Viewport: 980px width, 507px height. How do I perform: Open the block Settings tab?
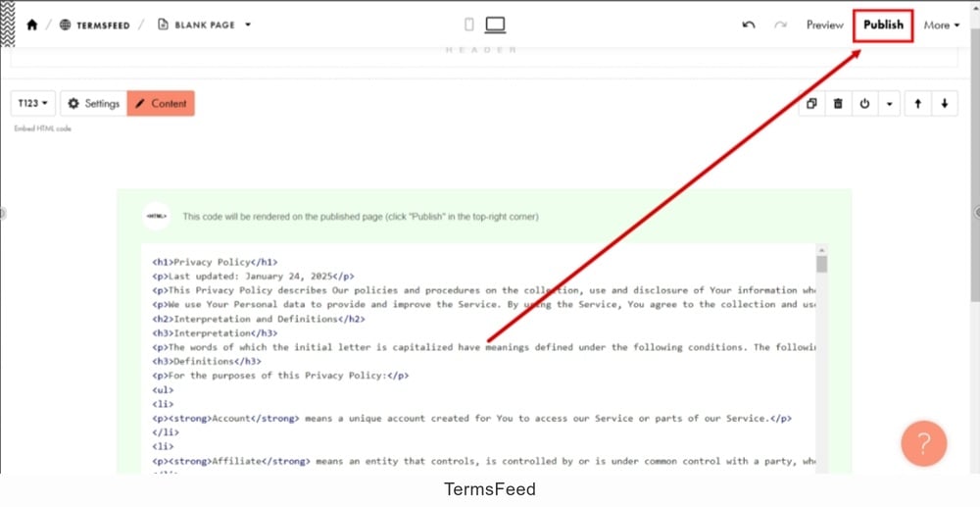94,103
